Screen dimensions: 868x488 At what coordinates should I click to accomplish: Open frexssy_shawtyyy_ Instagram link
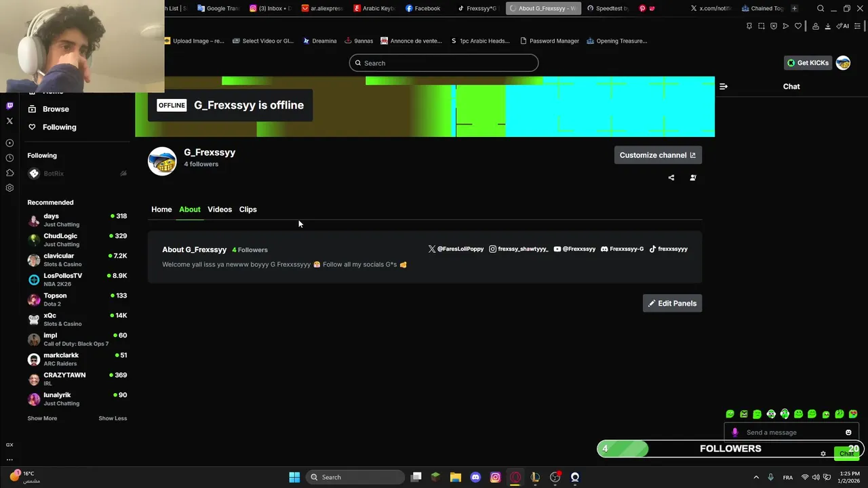[519, 249]
